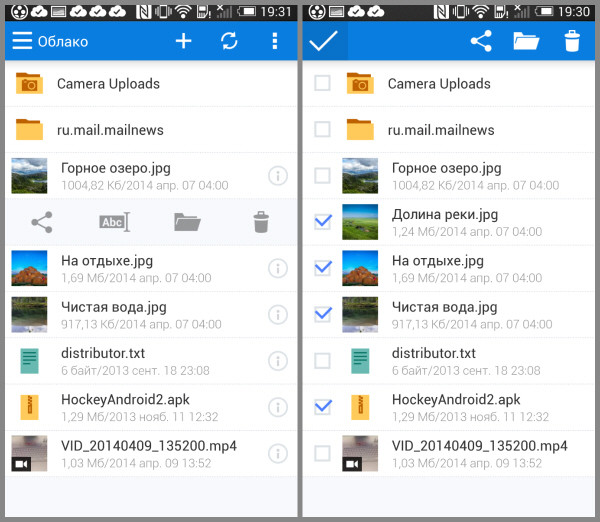This screenshot has width=600, height=522.
Task: Select Горное озеро.jpg file name in left list
Action: (x=116, y=168)
